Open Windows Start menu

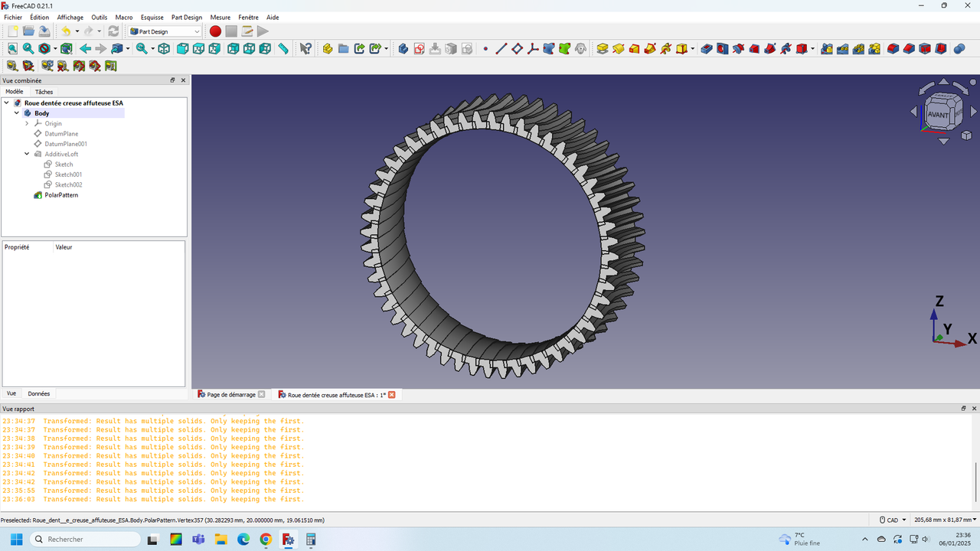tap(16, 540)
